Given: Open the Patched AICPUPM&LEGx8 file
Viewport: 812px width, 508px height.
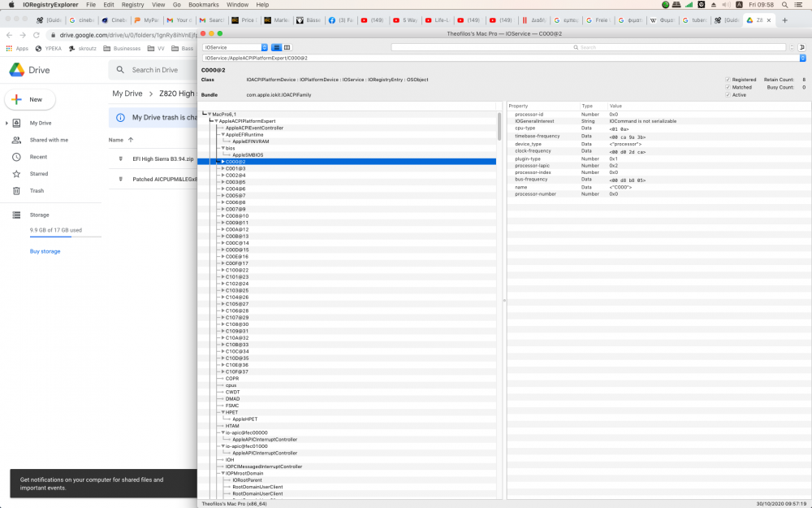Looking at the screenshot, I should point(165,180).
